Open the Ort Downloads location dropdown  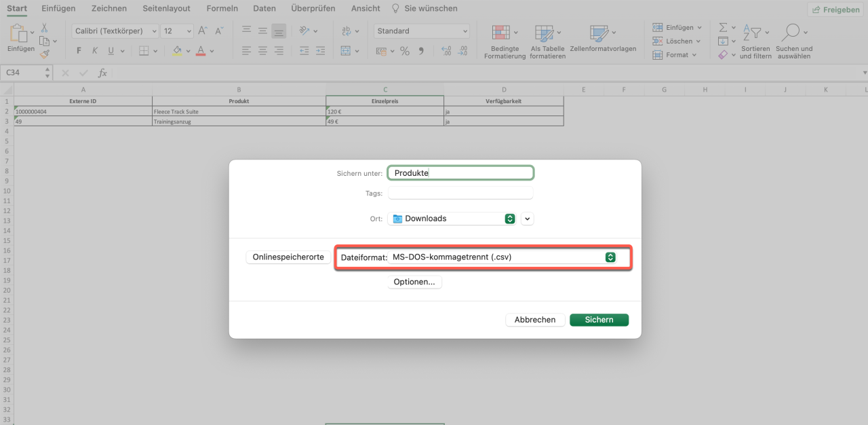coord(510,219)
